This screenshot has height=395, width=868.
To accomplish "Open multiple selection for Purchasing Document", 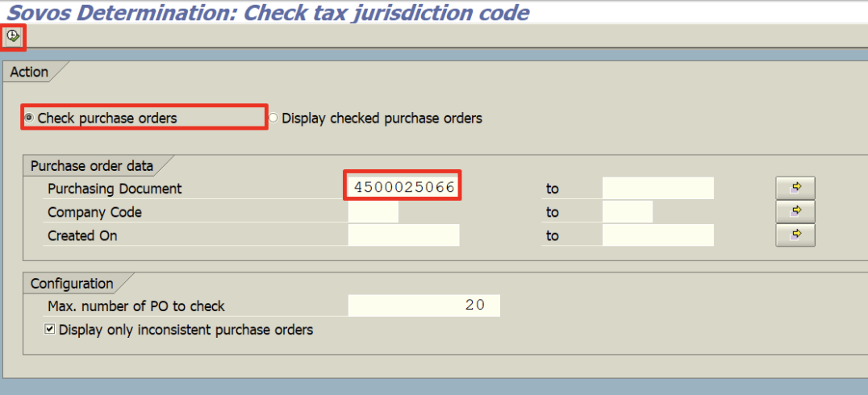I will pos(795,188).
